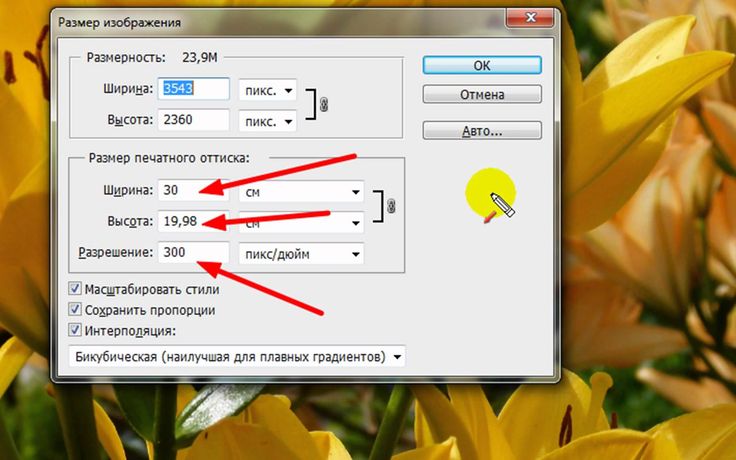Viewport: 736px width, 460px height.
Task: Click the Размер изображения title bar text
Action: click(119, 23)
